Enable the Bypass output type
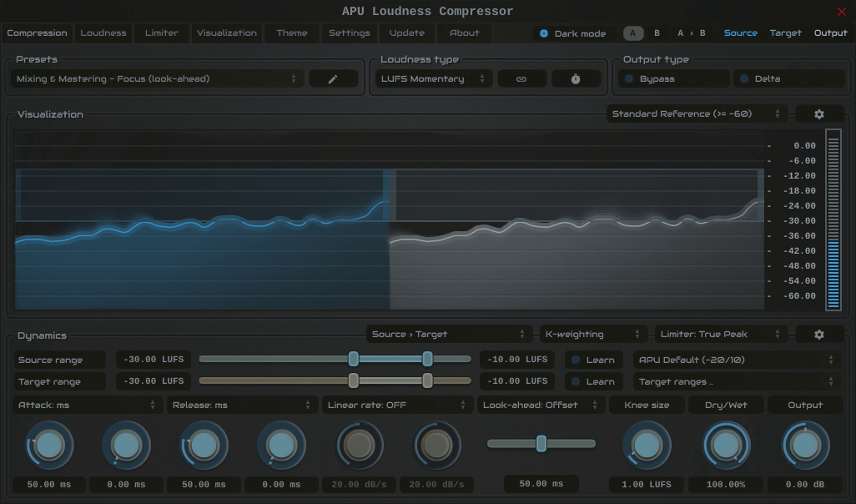This screenshot has width=856, height=504. coord(673,79)
